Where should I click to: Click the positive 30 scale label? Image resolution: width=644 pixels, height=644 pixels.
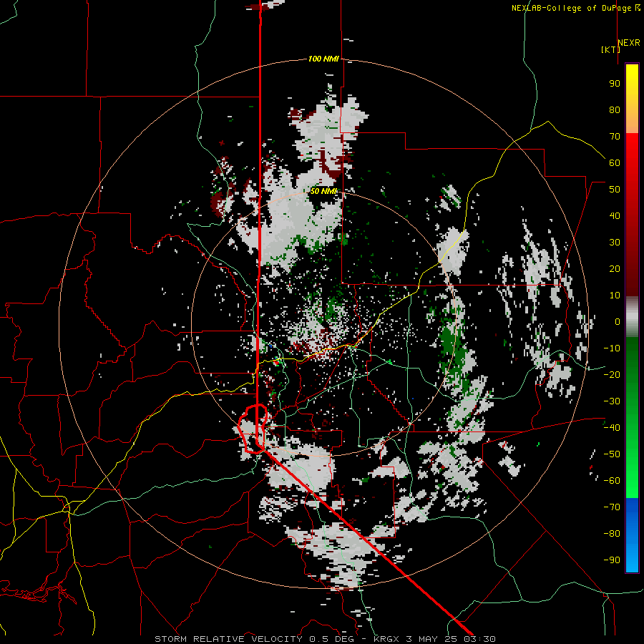point(615,243)
